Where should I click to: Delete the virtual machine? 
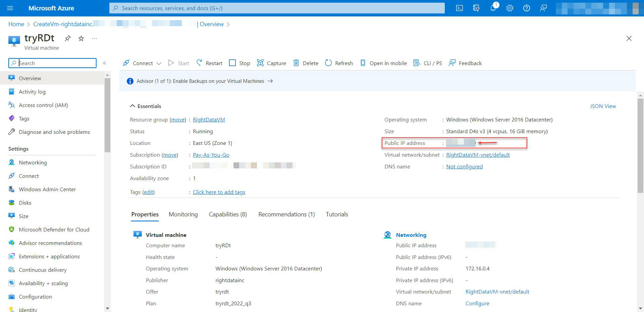305,63
